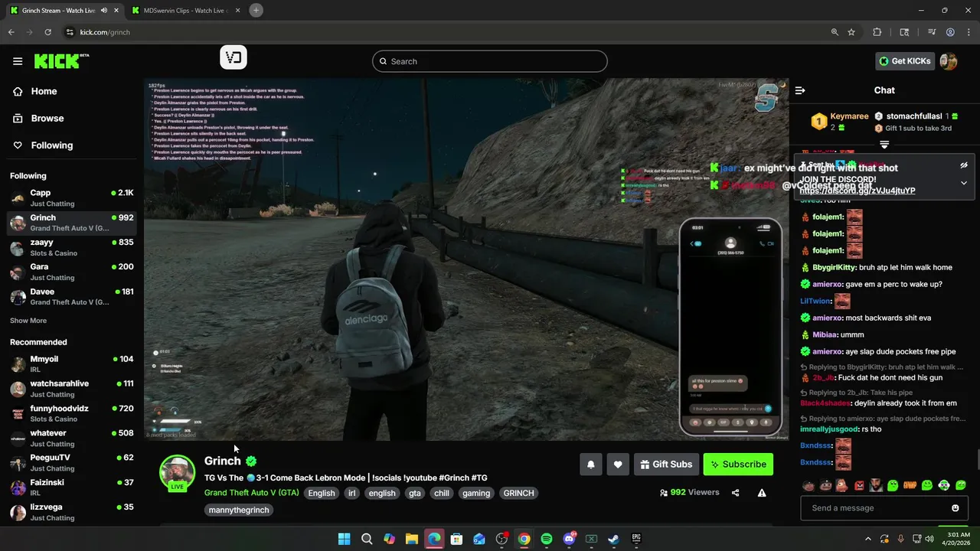The image size is (980, 551).
Task: Open watchsarahlive recommended channel
Action: click(x=72, y=388)
